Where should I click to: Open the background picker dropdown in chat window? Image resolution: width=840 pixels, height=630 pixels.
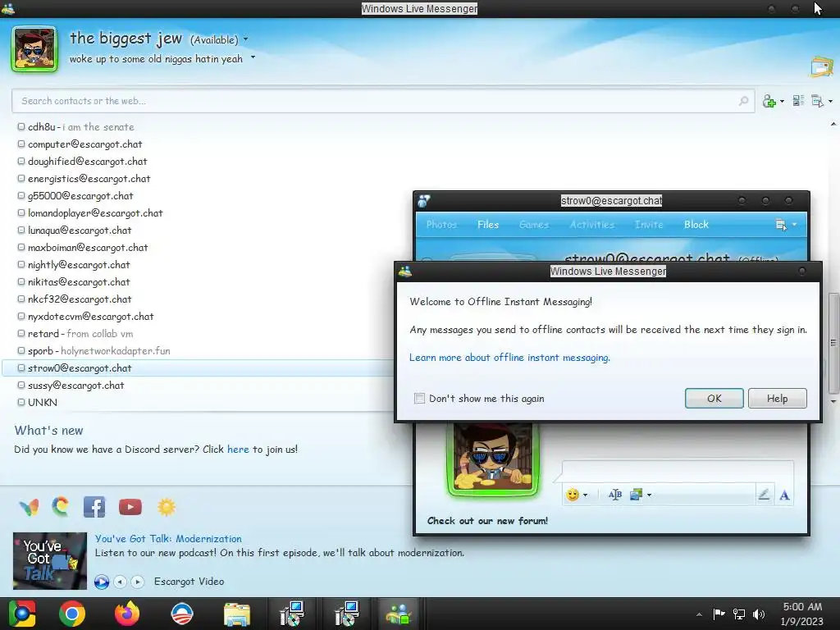click(x=650, y=495)
